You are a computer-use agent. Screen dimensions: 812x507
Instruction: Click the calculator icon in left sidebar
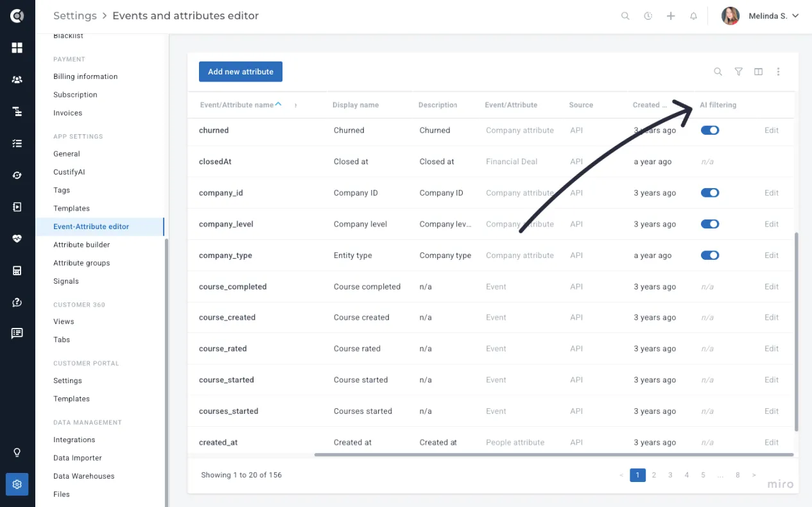click(x=17, y=270)
